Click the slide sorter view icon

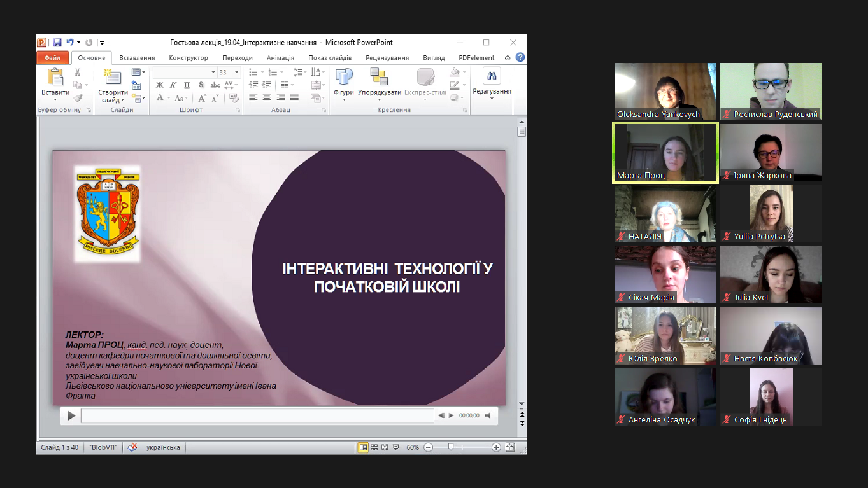tap(374, 447)
